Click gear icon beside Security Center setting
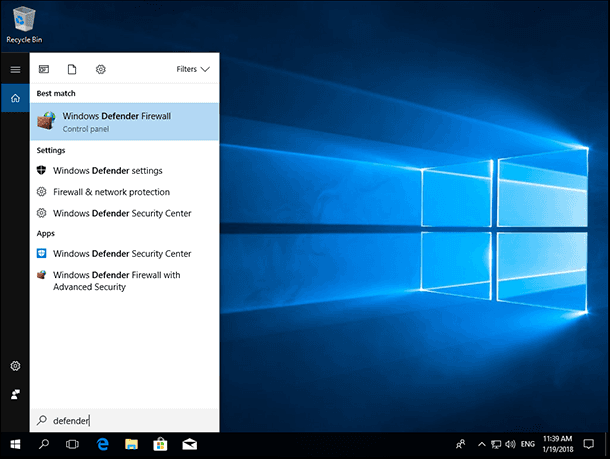Viewport: 610px width, 459px height. (x=41, y=213)
